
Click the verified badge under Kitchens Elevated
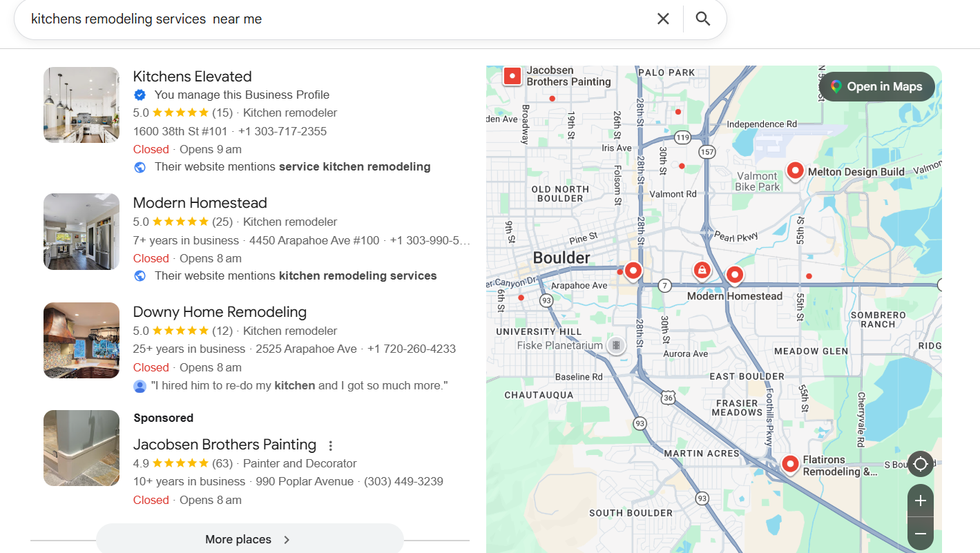tap(140, 95)
